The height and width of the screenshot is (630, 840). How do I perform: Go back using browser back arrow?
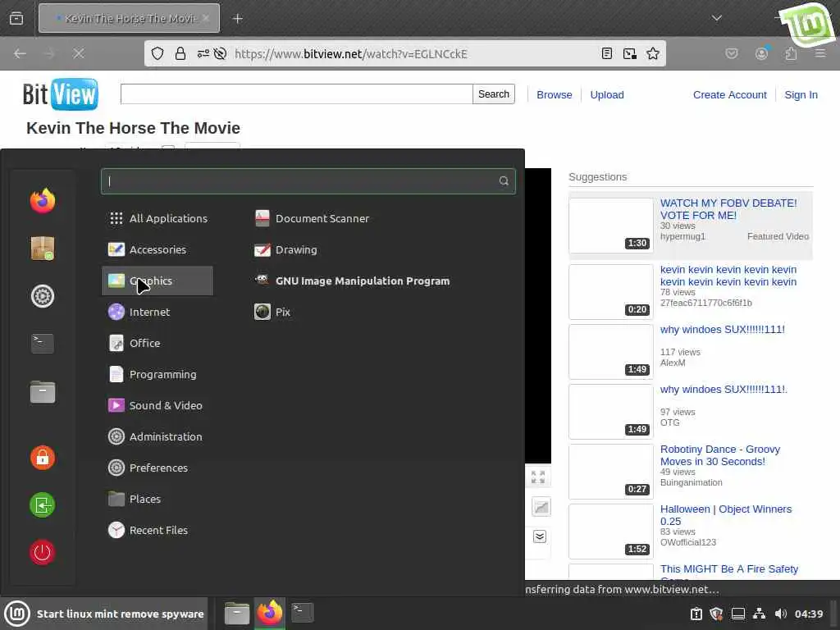[x=20, y=53]
